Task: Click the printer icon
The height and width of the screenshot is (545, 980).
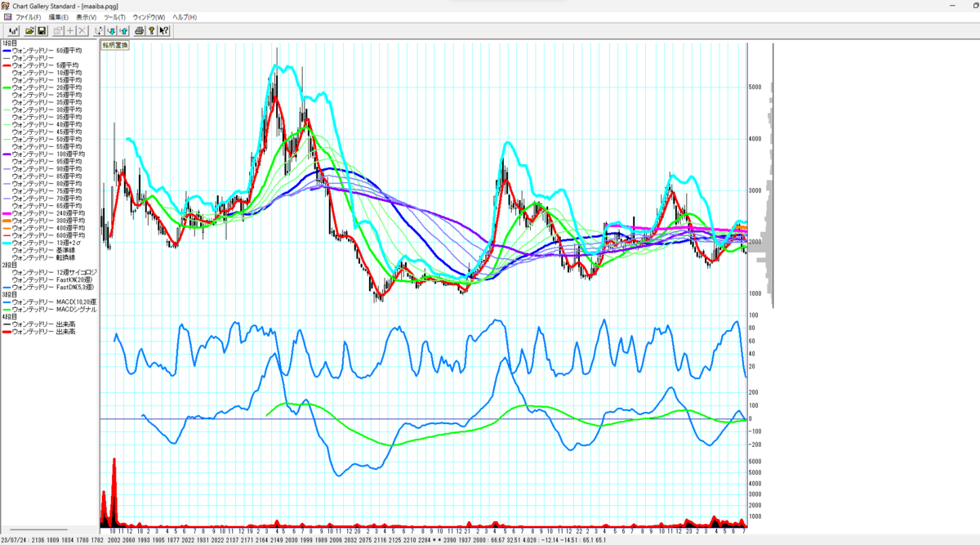Action: click(x=140, y=30)
